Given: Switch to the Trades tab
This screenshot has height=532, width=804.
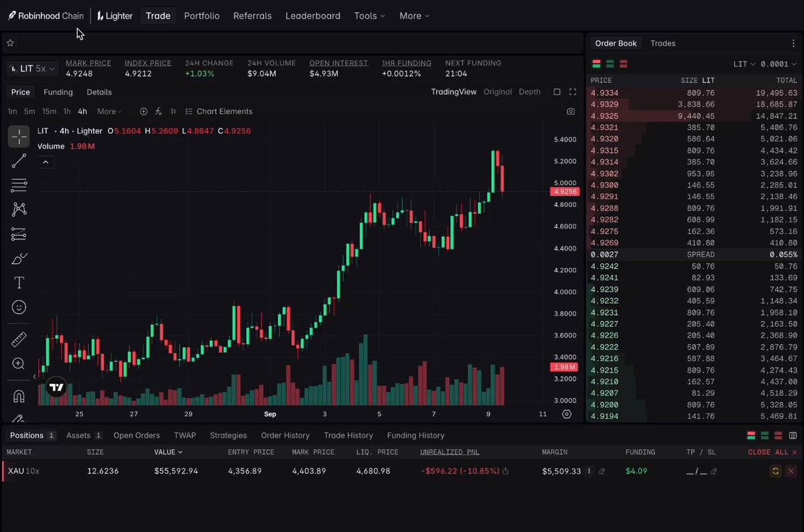Looking at the screenshot, I should 663,43.
